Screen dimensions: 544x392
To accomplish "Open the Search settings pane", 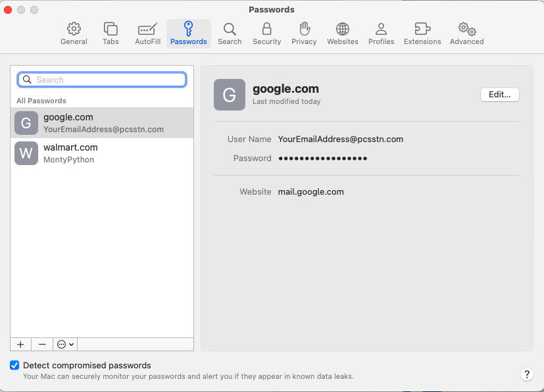I will pyautogui.click(x=230, y=34).
